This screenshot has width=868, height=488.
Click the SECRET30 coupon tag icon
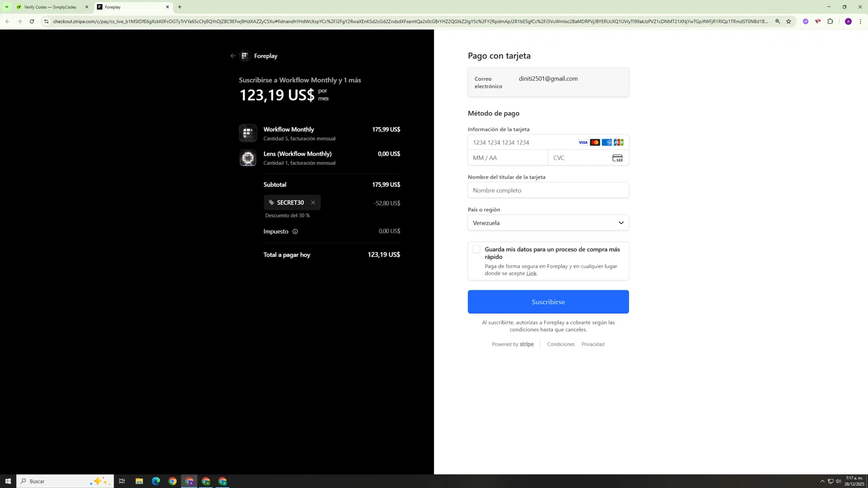(x=271, y=202)
